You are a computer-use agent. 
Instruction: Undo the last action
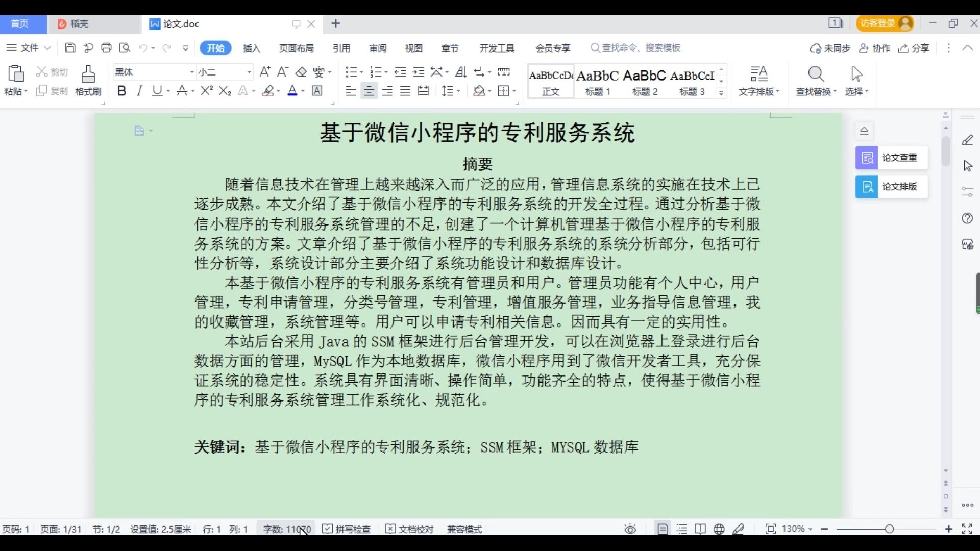pos(143,47)
